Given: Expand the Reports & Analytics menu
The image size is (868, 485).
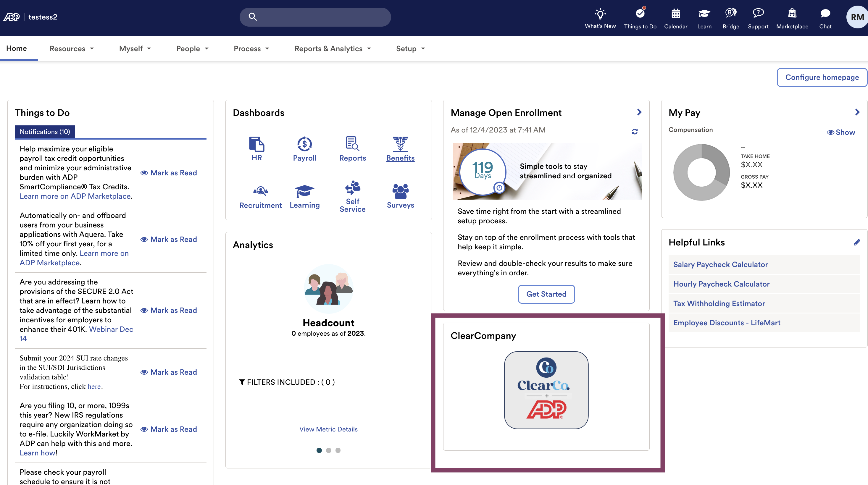Looking at the screenshot, I should pos(333,48).
